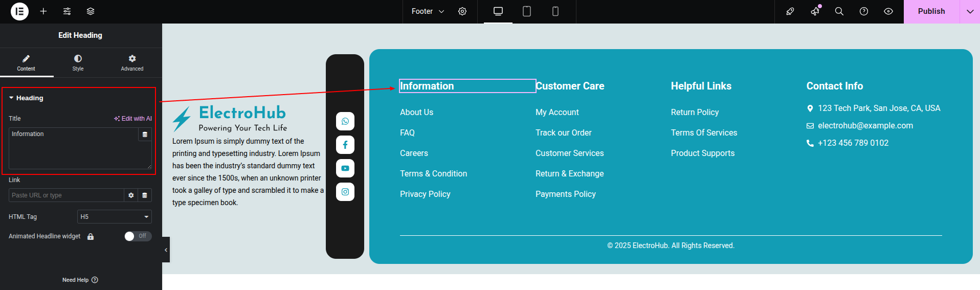The width and height of the screenshot is (980, 290).
Task: Open the HTML Tag H5 dropdown
Action: [115, 217]
